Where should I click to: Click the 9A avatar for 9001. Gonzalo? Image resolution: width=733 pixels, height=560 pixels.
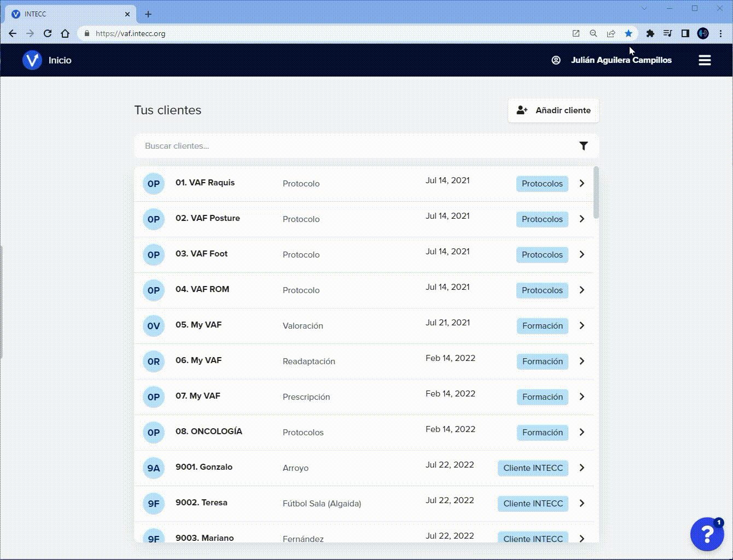(x=154, y=468)
